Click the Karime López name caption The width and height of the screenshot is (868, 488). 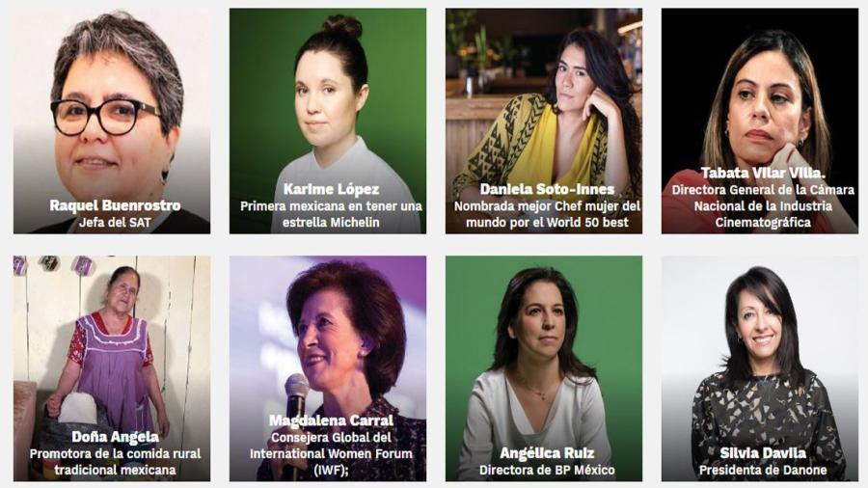tap(331, 189)
